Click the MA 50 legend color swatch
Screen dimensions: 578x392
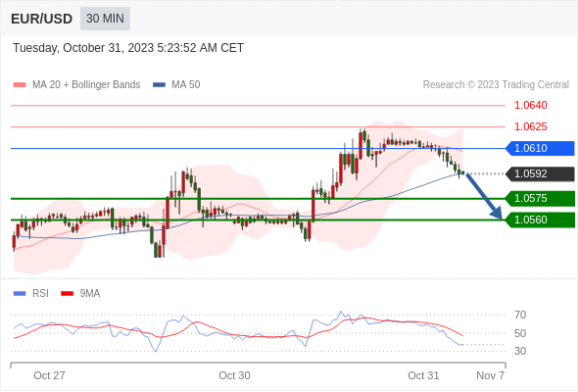pos(159,85)
